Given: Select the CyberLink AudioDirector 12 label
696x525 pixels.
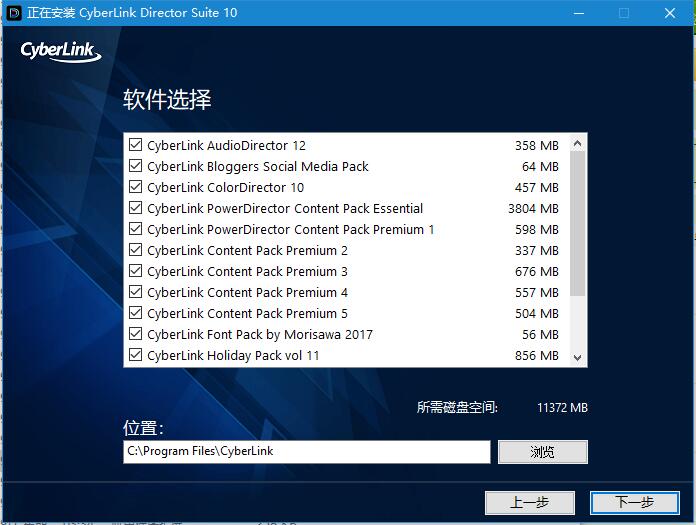Looking at the screenshot, I should 226,146.
